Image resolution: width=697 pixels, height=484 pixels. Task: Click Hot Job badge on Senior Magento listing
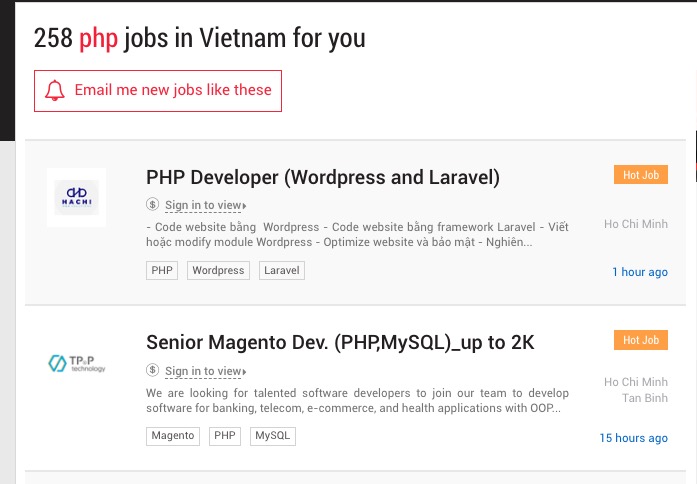tap(641, 341)
